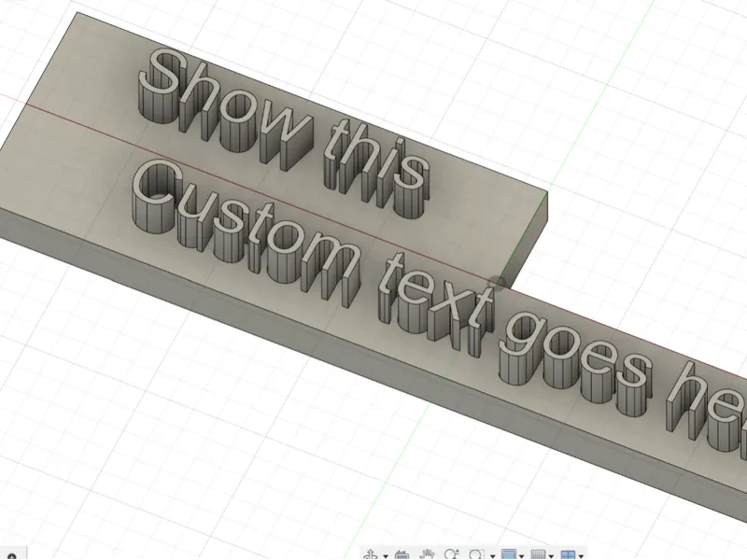The image size is (747, 560).
Task: Click the origin point marker
Action: tap(499, 284)
